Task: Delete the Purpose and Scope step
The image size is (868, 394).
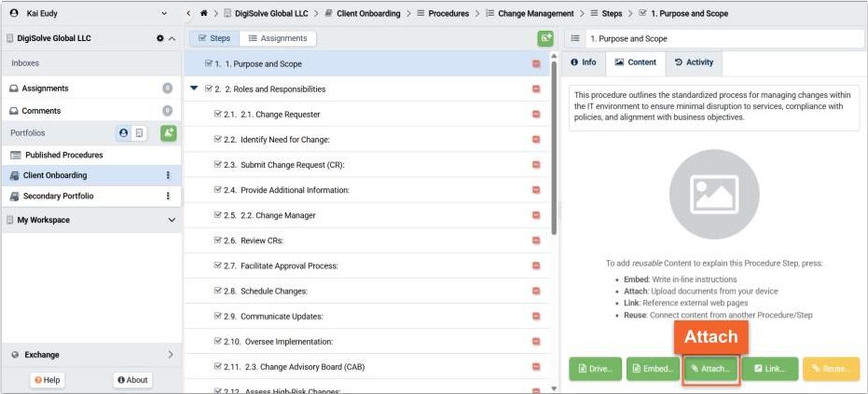Action: pyautogui.click(x=536, y=64)
